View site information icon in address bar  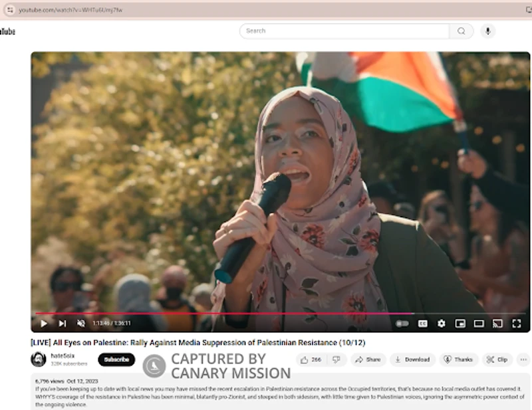click(10, 10)
